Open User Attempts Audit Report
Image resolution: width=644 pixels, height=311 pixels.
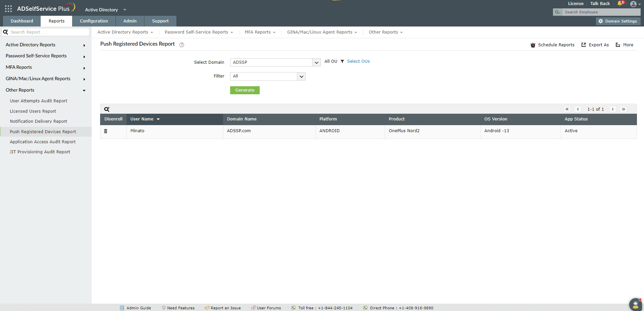pos(39,101)
